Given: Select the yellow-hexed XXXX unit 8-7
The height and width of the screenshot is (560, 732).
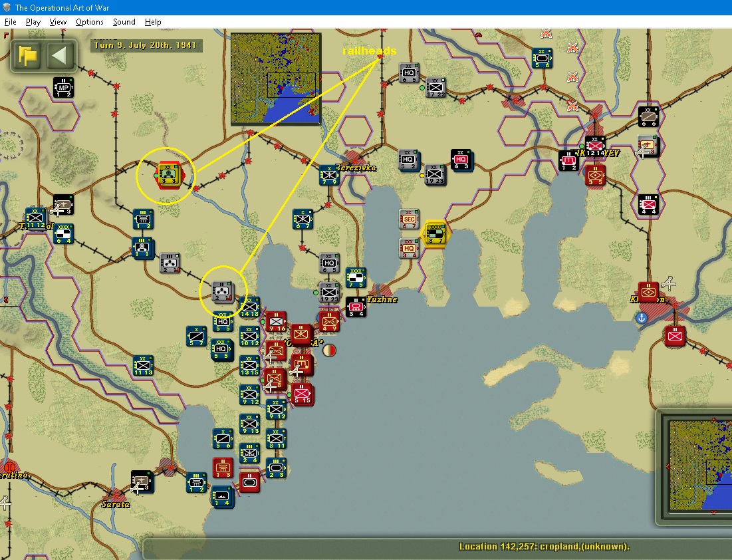Looking at the screenshot, I should tap(435, 233).
